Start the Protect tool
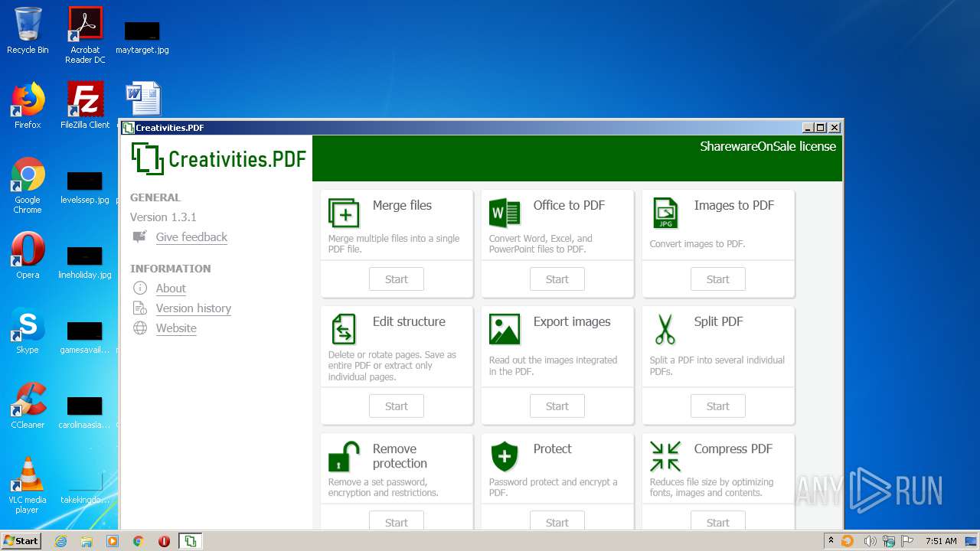 (x=557, y=521)
